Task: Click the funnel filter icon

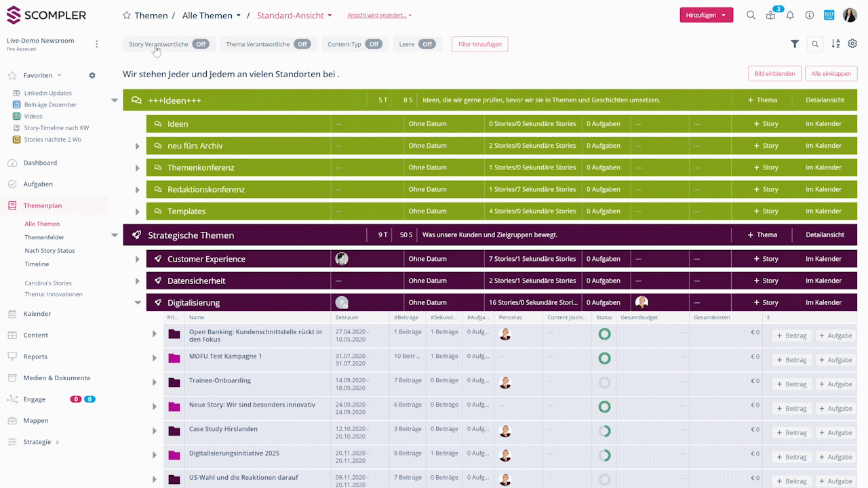Action: coord(795,44)
